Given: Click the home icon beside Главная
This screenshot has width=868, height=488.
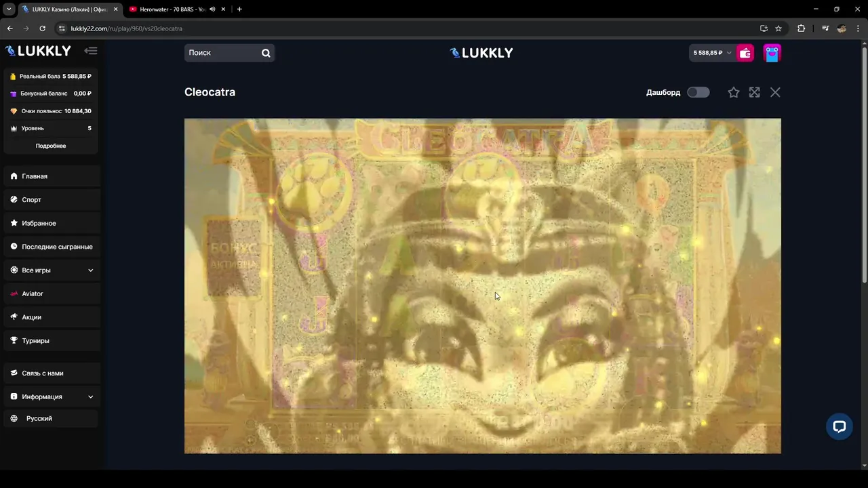Looking at the screenshot, I should (14, 176).
